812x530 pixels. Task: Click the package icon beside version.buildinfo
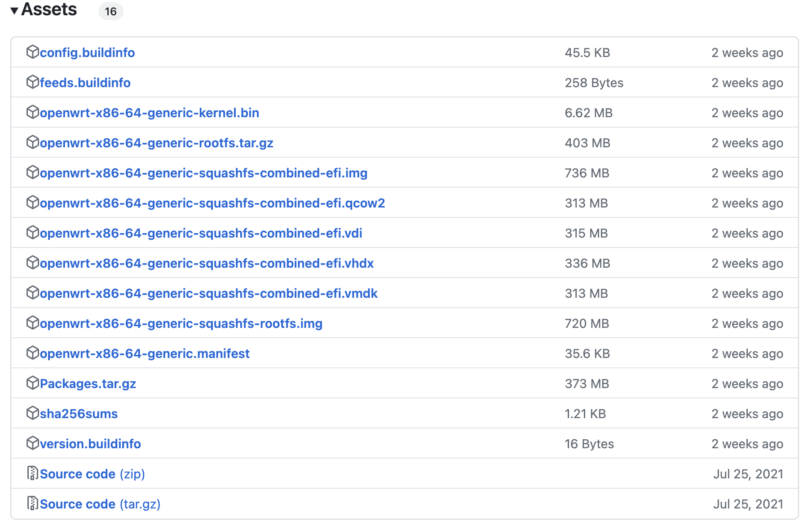33,443
